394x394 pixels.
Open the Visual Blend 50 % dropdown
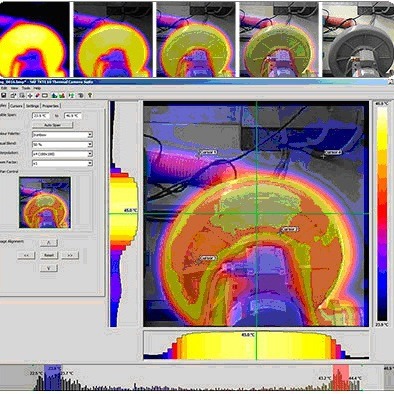(x=62, y=144)
